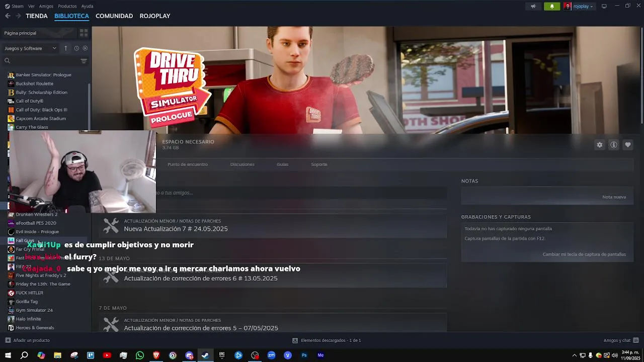
Task: Open the Ayuda menu
Action: click(x=87, y=6)
